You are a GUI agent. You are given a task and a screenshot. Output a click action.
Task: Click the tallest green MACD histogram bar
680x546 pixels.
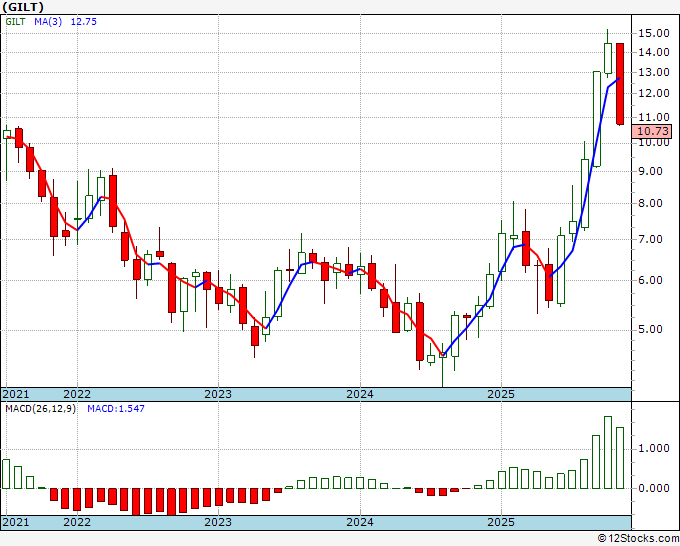click(x=608, y=452)
